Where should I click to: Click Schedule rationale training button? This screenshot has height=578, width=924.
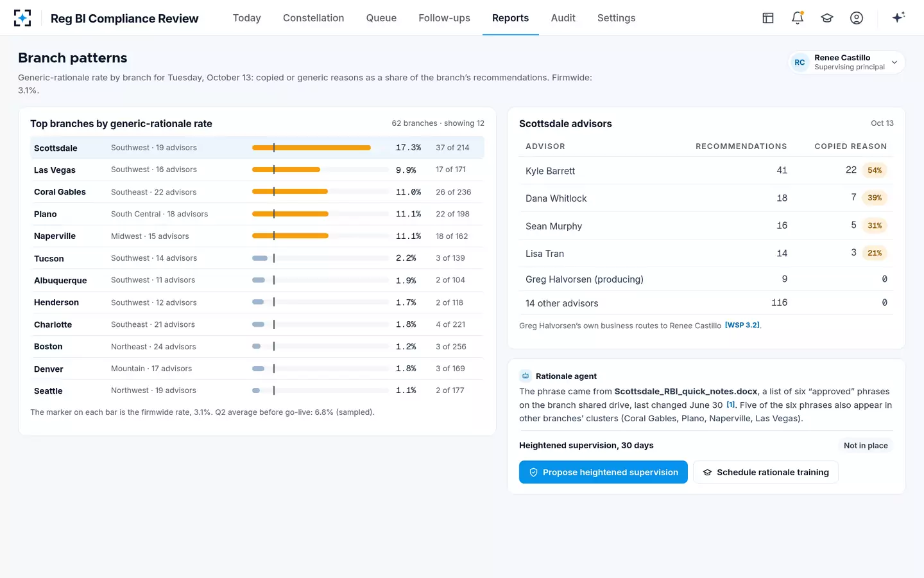(766, 472)
